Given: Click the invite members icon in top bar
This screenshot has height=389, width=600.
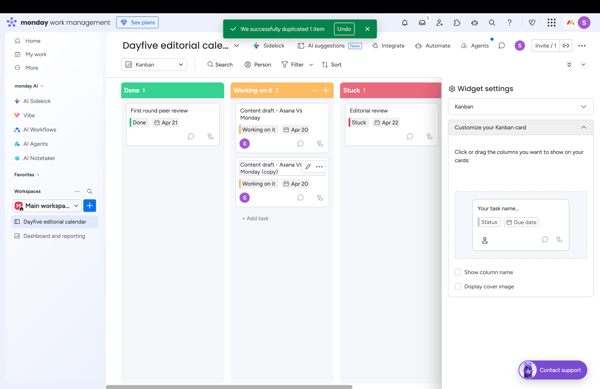Looking at the screenshot, I should pyautogui.click(x=439, y=23).
